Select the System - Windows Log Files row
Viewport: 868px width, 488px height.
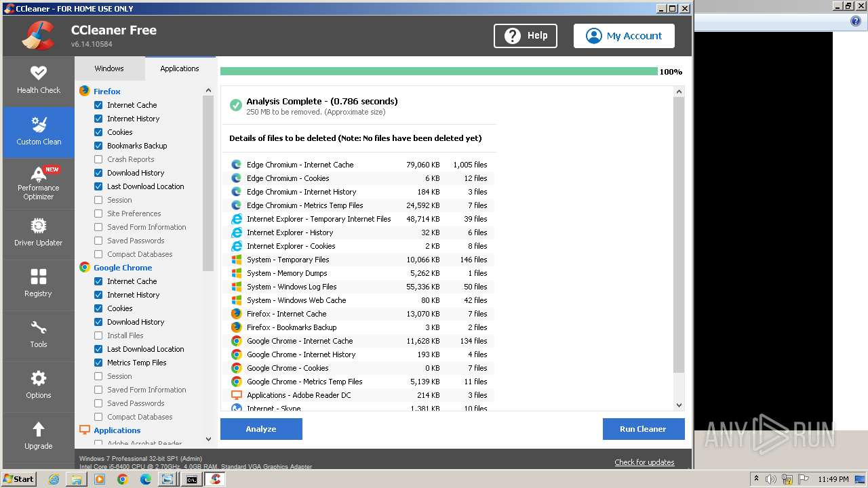tap(359, 287)
